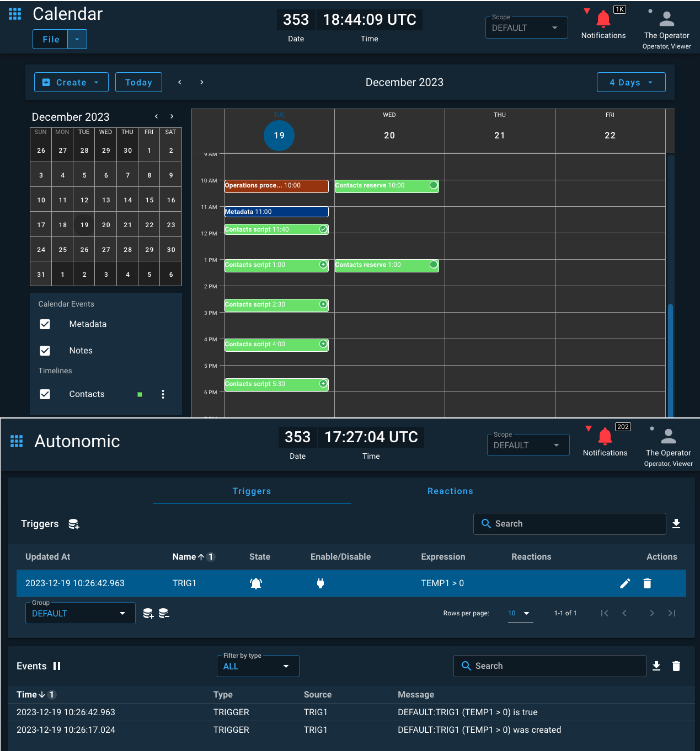Open the Contacts timeline three-dot menu
Viewport: 700px width, 751px height.
tap(163, 394)
